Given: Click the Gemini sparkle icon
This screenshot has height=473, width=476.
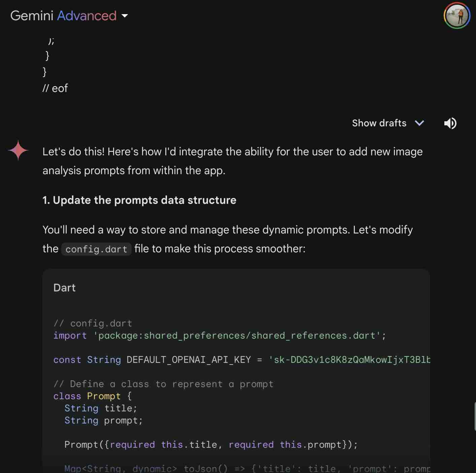Looking at the screenshot, I should tap(18, 150).
